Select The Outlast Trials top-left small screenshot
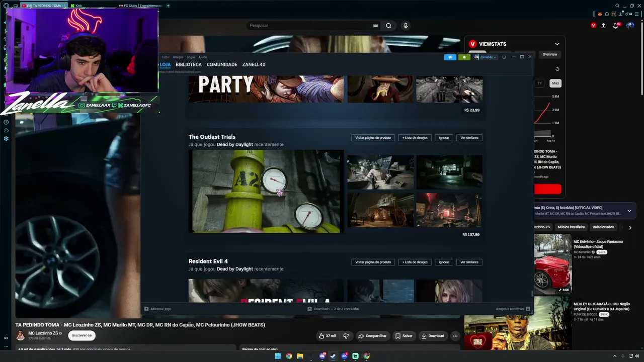This screenshot has height=362, width=644. (380, 172)
